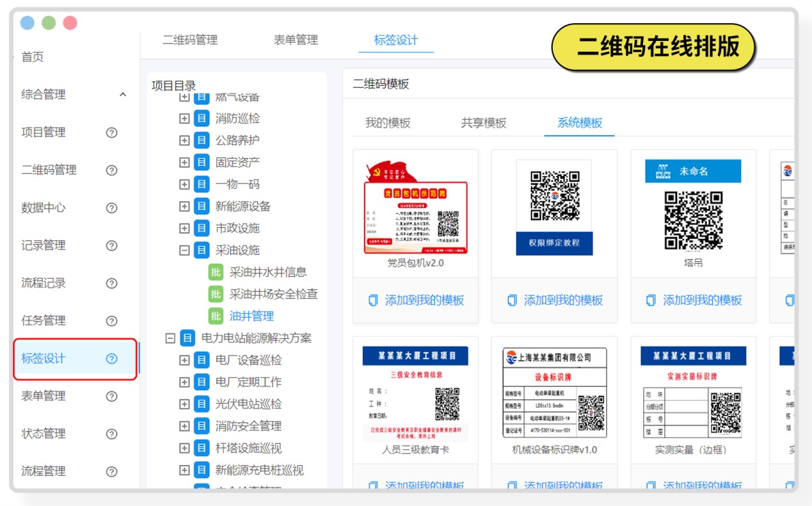The width and height of the screenshot is (812, 506).
Task: Click help icon beside 二维码管理 in sidebar
Action: pyautogui.click(x=111, y=170)
